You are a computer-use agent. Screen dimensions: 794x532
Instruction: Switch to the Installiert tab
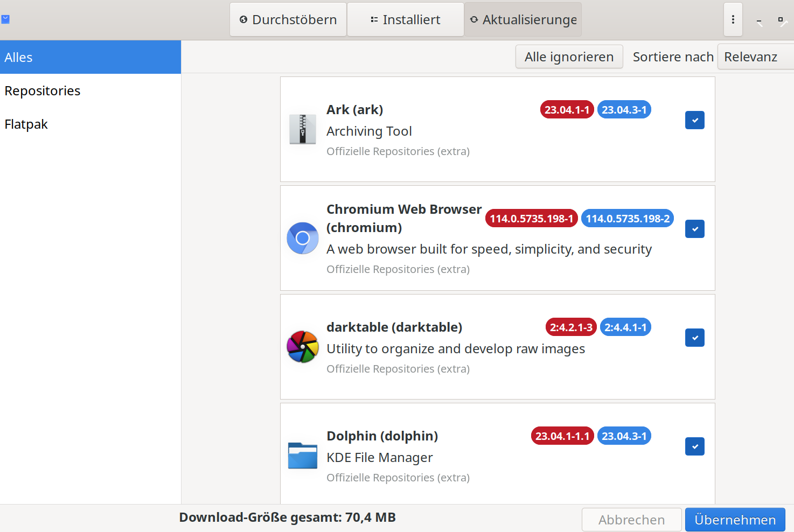coord(406,19)
